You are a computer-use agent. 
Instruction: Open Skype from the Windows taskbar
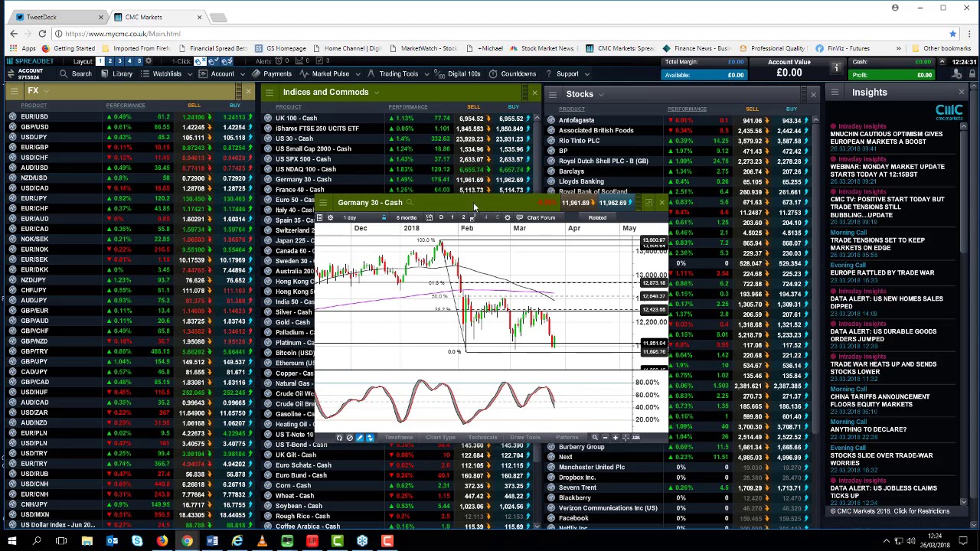pyautogui.click(x=137, y=541)
